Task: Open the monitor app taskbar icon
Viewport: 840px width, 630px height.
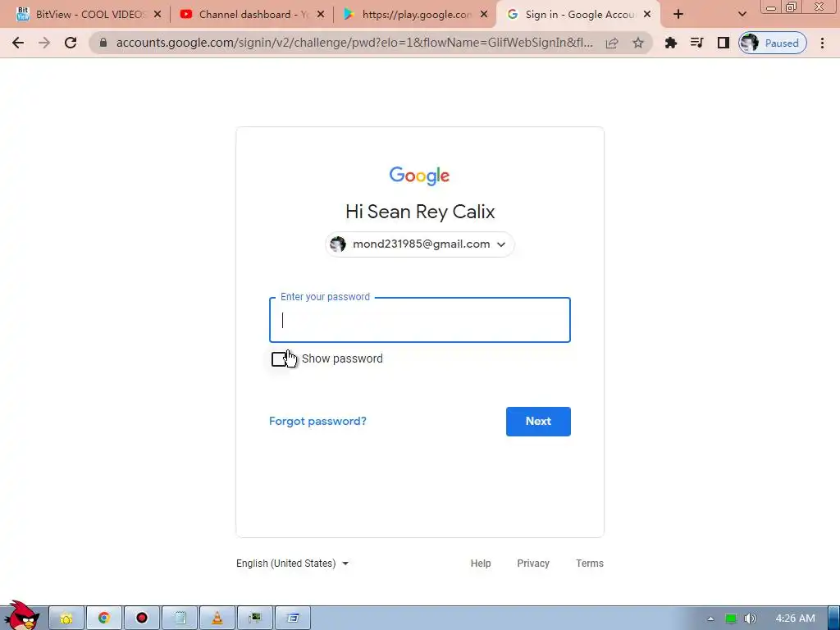Action: click(255, 619)
